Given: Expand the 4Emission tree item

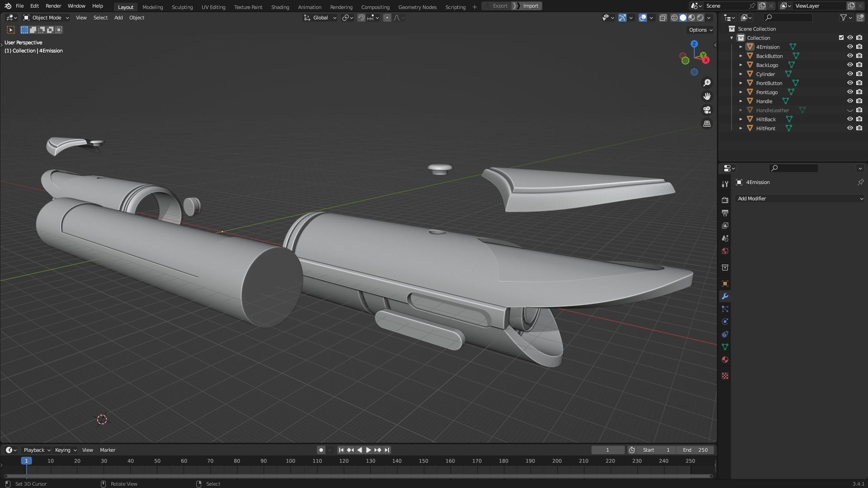Looking at the screenshot, I should [741, 47].
